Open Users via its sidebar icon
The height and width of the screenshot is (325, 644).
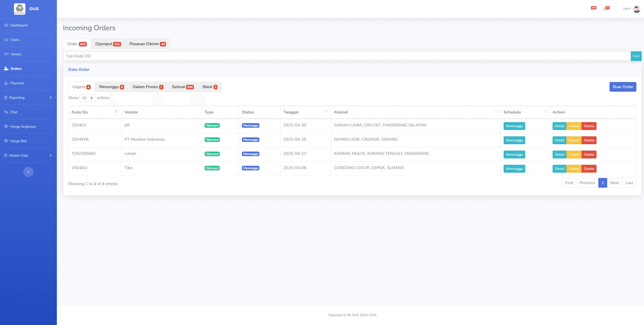[6, 40]
